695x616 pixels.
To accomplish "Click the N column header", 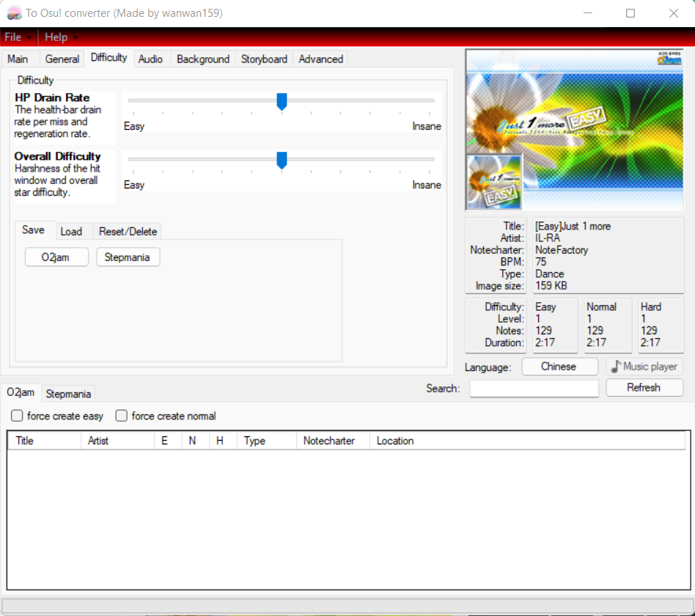I will pyautogui.click(x=196, y=441).
